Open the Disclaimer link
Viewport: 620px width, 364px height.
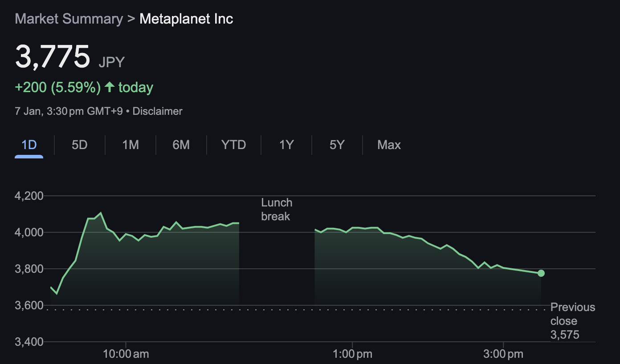pos(157,111)
